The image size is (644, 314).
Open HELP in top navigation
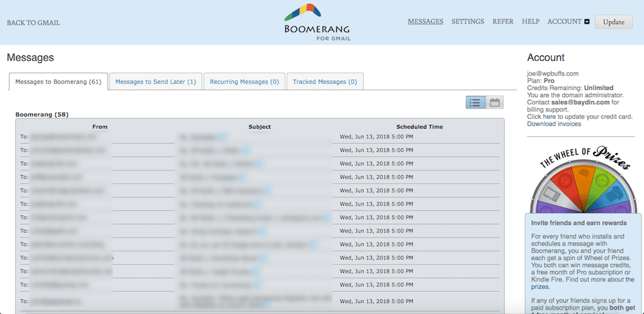click(x=531, y=22)
